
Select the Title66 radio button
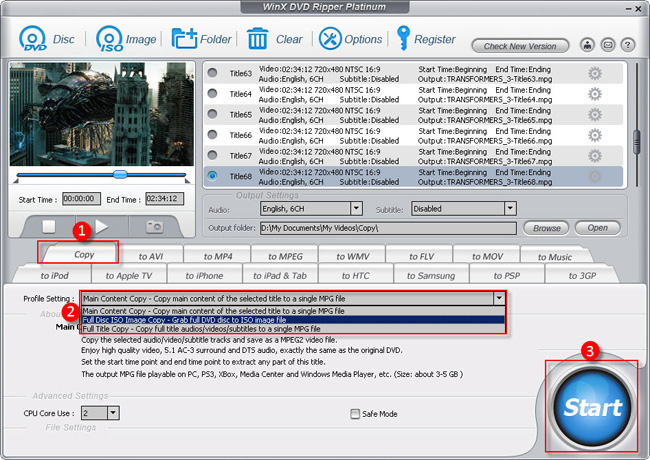[x=212, y=134]
